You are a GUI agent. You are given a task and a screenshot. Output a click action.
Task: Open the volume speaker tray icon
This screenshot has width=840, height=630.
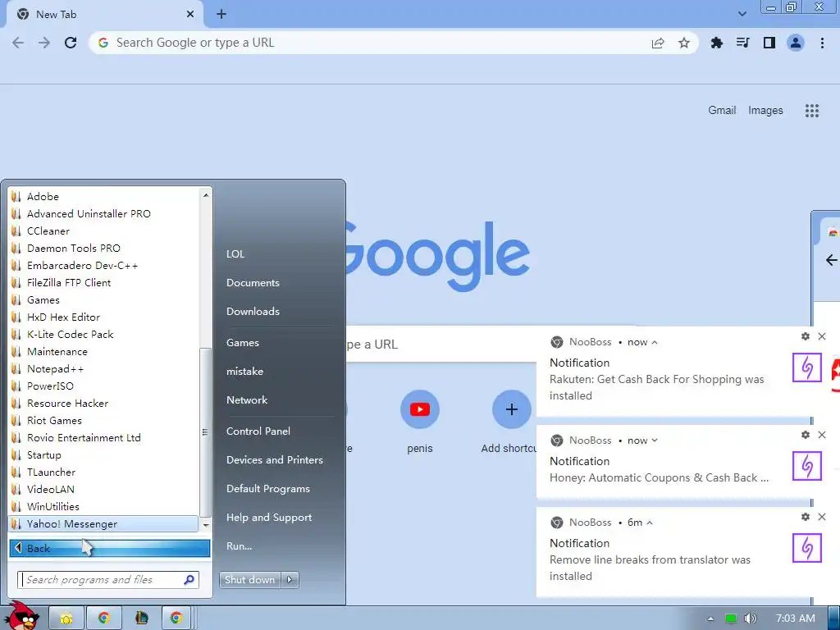click(750, 619)
